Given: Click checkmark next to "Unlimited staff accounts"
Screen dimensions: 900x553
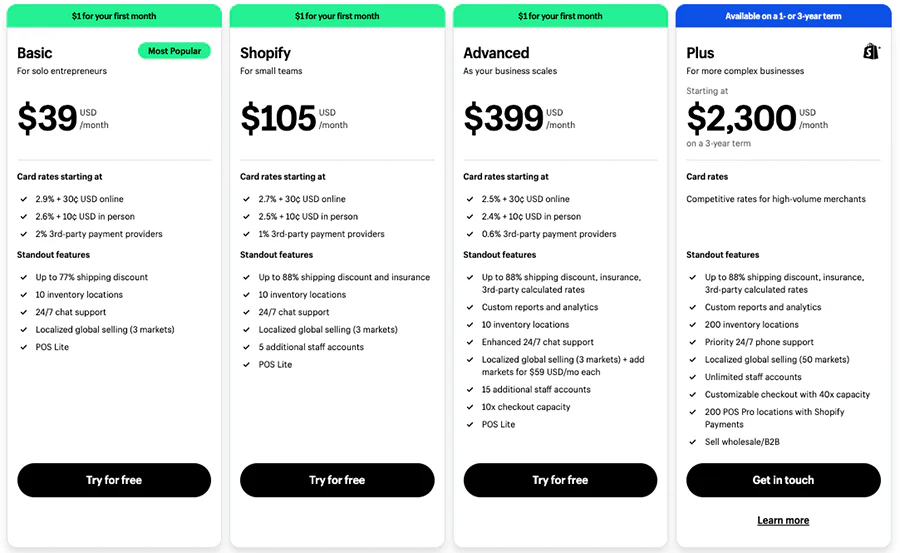Looking at the screenshot, I should (691, 377).
